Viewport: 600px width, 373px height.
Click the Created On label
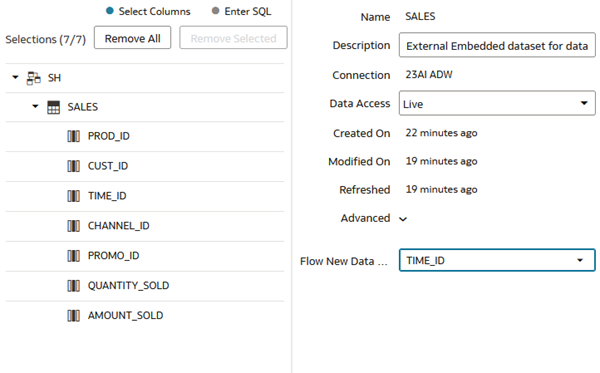(x=362, y=133)
